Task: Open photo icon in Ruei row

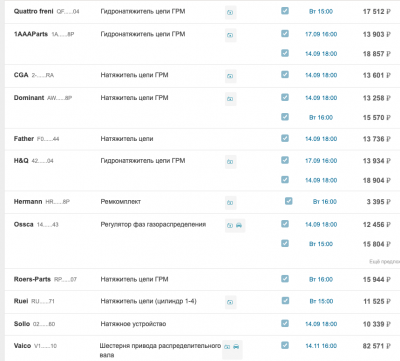Action: coord(230,302)
